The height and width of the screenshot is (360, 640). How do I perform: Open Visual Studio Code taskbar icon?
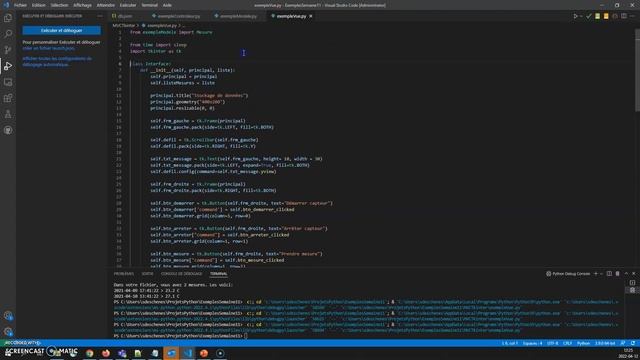tap(187, 353)
